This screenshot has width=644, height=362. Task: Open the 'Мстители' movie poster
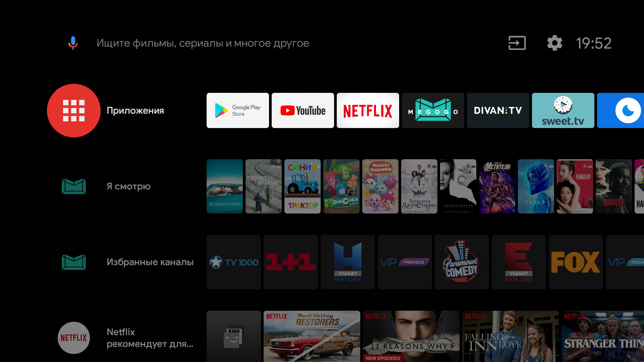pyautogui.click(x=497, y=186)
